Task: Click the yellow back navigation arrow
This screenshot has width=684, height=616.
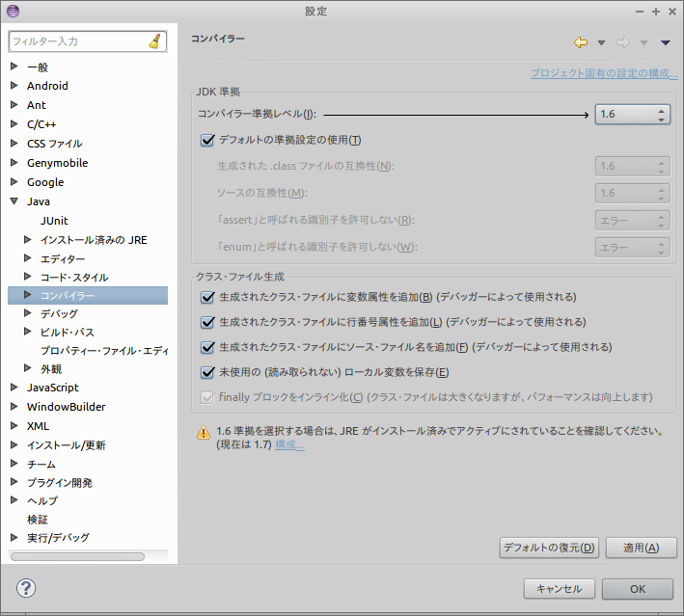Action: click(x=581, y=42)
